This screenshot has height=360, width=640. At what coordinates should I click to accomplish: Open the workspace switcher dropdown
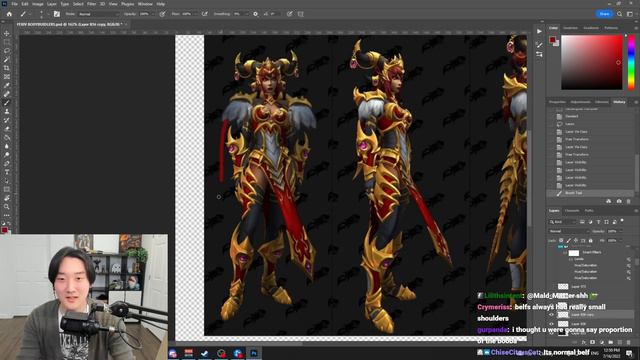630,14
